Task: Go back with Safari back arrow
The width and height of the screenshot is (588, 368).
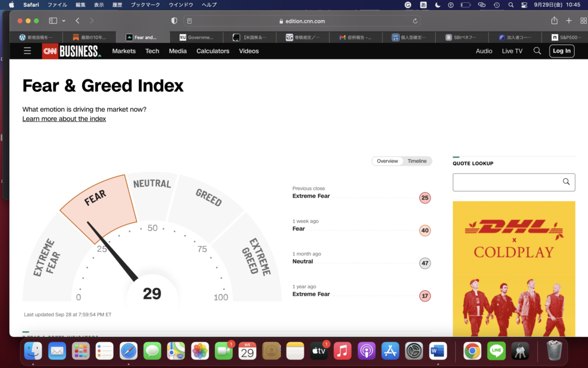Action: (78, 21)
